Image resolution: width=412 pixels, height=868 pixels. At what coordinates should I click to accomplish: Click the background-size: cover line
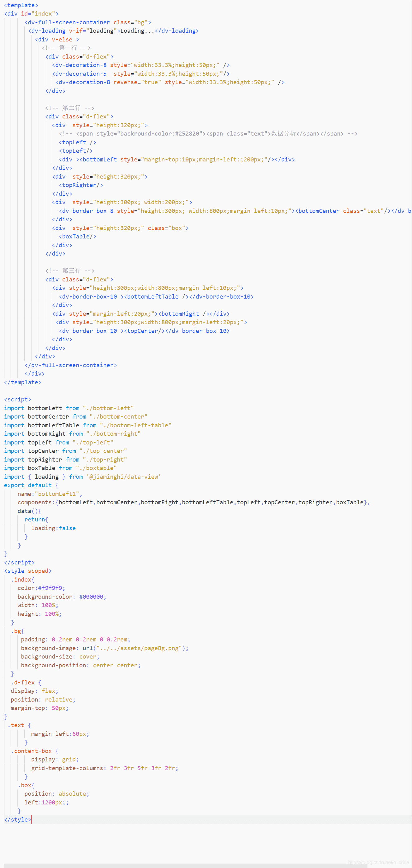[x=60, y=656]
